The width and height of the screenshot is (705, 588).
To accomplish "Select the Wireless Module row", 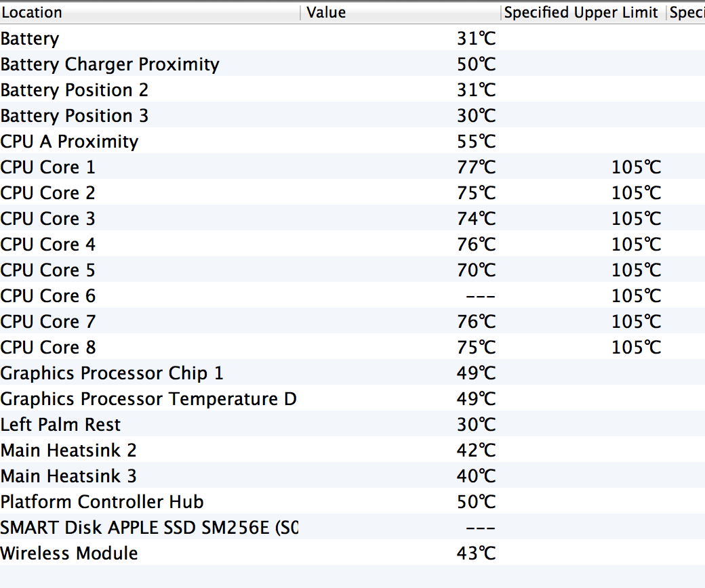I will point(352,553).
